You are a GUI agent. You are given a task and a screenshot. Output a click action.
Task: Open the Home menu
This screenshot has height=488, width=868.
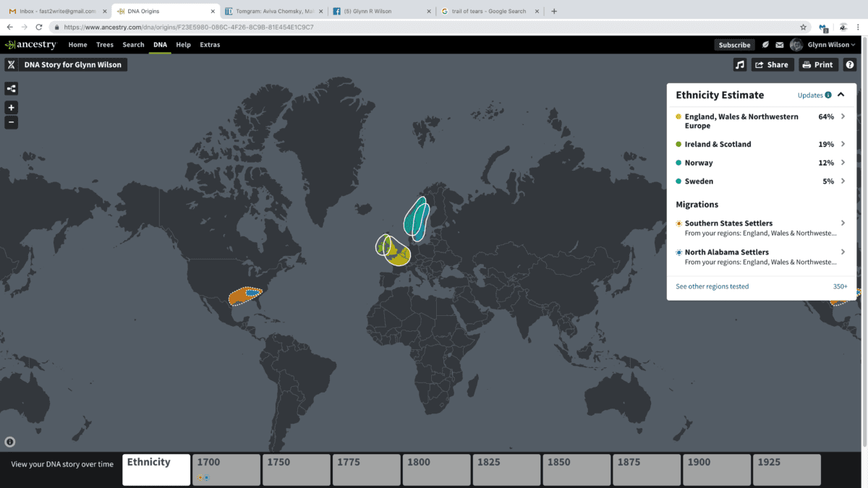pos(77,45)
